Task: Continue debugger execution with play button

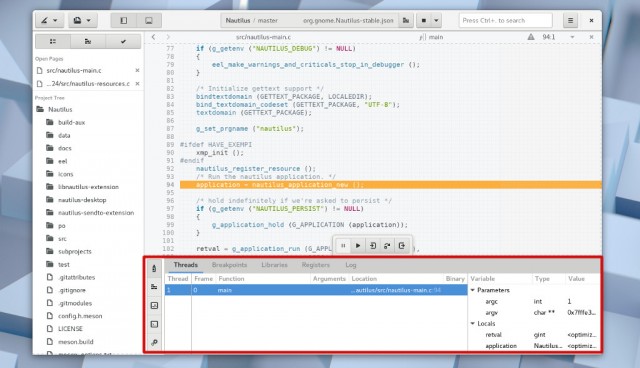Action: click(x=358, y=246)
